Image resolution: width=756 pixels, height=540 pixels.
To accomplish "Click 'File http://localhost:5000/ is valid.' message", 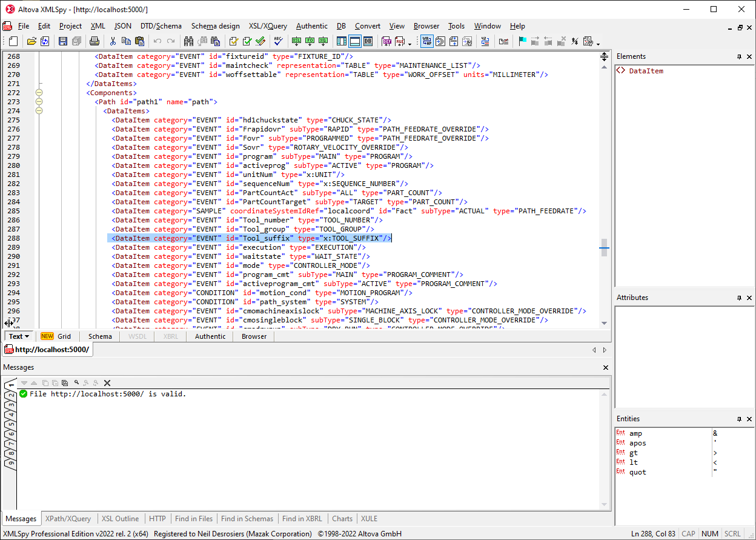I will pyautogui.click(x=108, y=394).
